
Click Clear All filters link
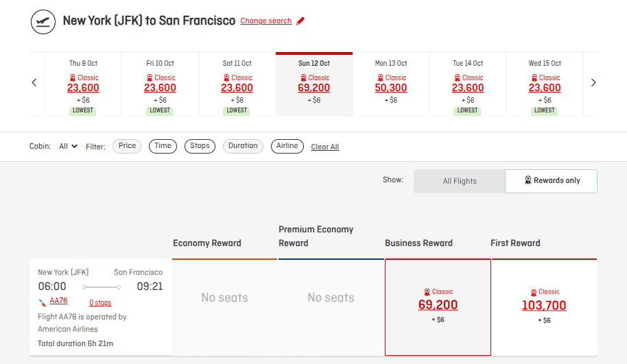coord(324,147)
